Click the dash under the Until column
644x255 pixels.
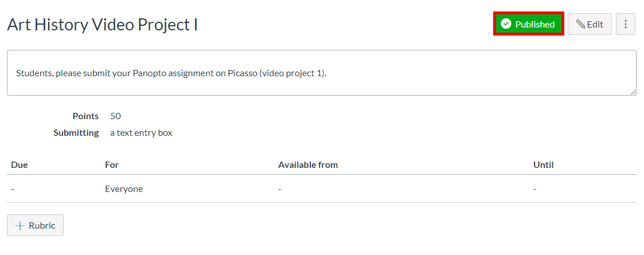pos(534,189)
